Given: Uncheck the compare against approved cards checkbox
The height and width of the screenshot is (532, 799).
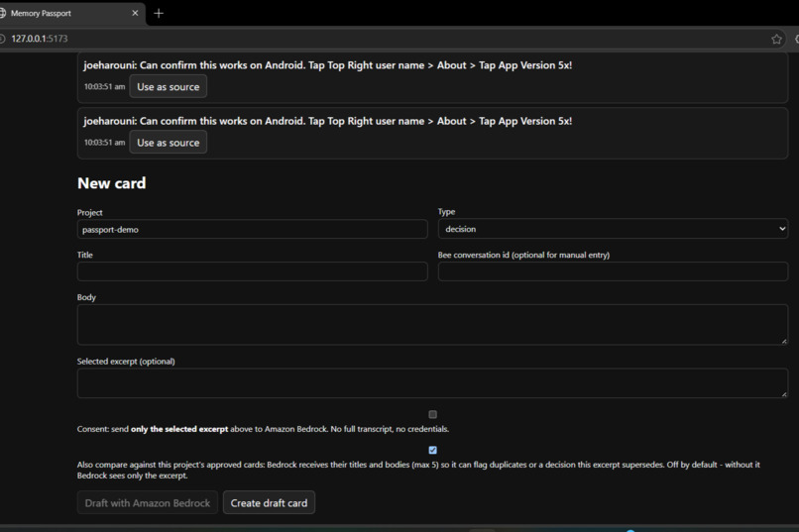Looking at the screenshot, I should pyautogui.click(x=432, y=450).
